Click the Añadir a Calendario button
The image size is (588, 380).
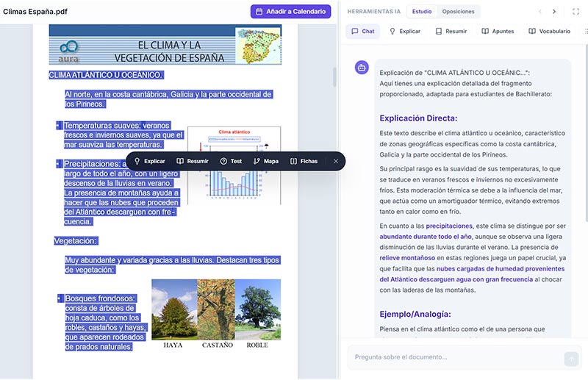(x=290, y=12)
